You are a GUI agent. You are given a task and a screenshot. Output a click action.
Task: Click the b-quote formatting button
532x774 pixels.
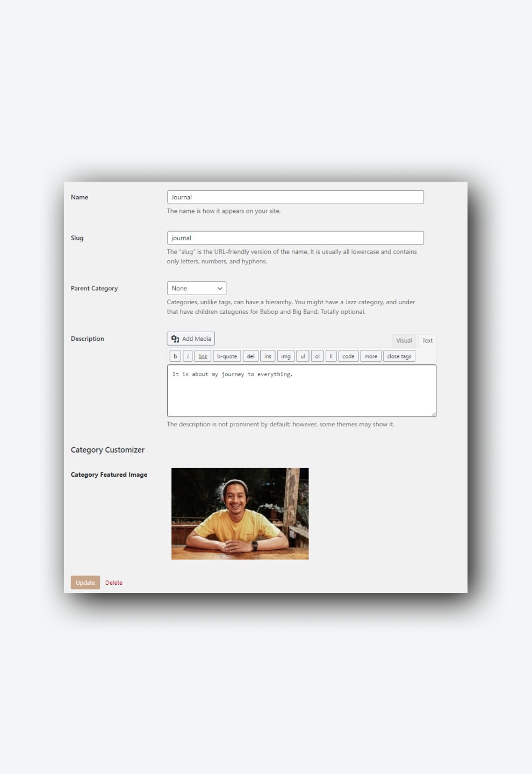click(x=227, y=356)
